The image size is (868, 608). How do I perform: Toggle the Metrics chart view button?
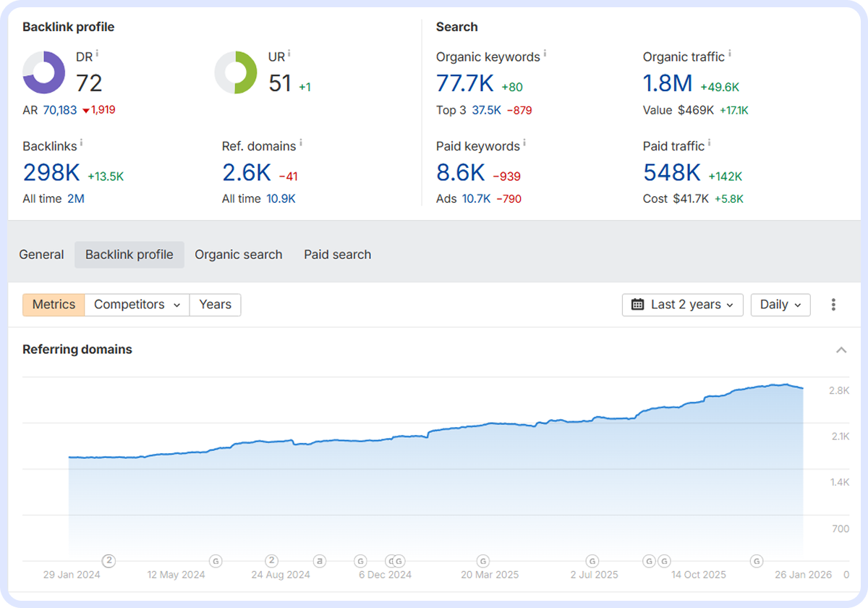54,305
